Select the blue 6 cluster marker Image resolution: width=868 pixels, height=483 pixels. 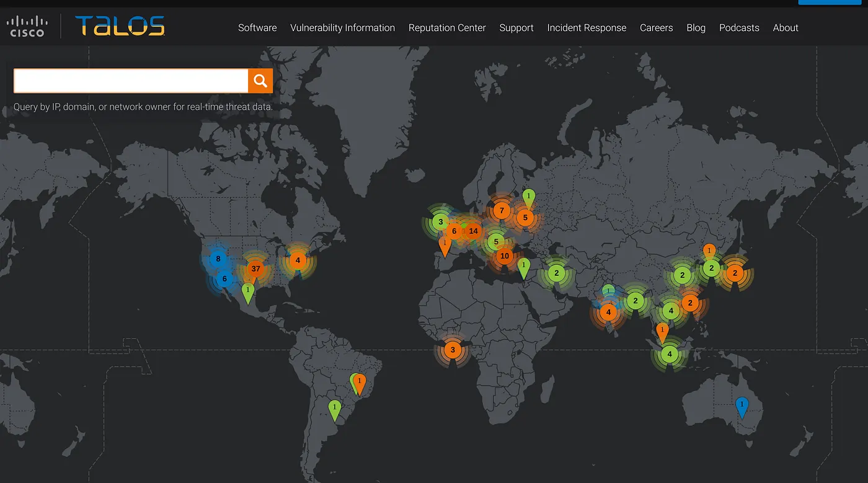click(224, 279)
